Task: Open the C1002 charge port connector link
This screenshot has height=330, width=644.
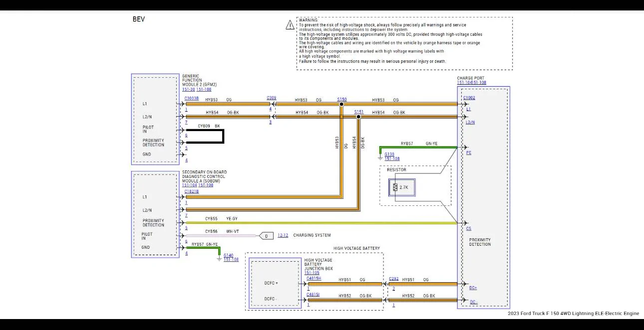Action: (469, 98)
